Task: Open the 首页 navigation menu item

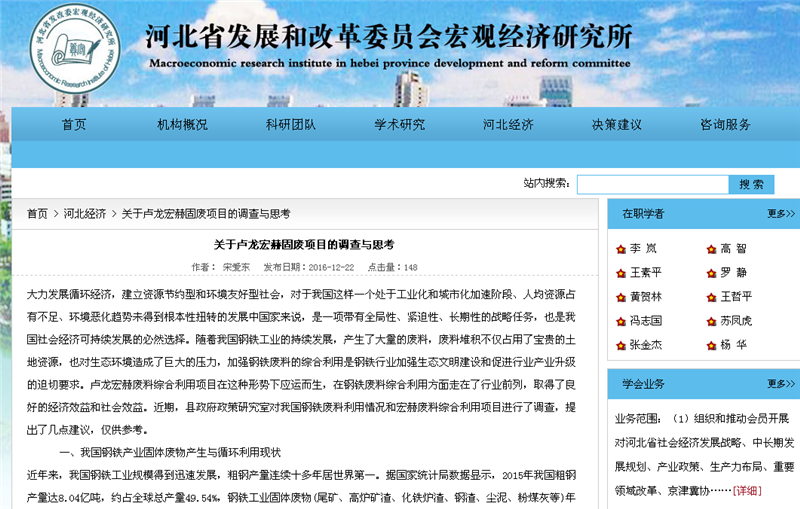Action: coord(74,124)
